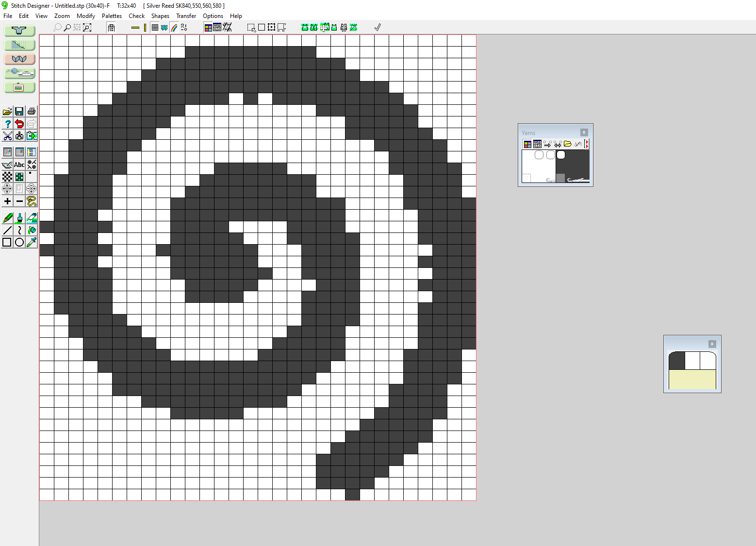
Task: Open the Transfer menu
Action: coord(186,16)
